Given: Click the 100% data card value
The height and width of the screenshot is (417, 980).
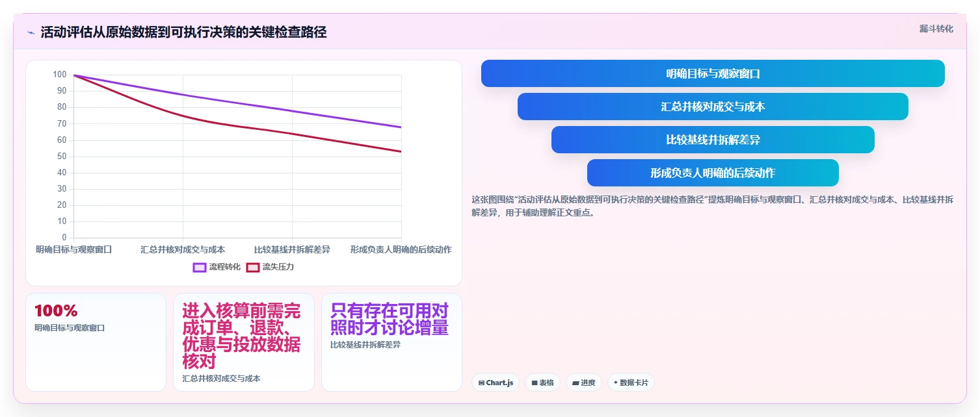Looking at the screenshot, I should [56, 310].
